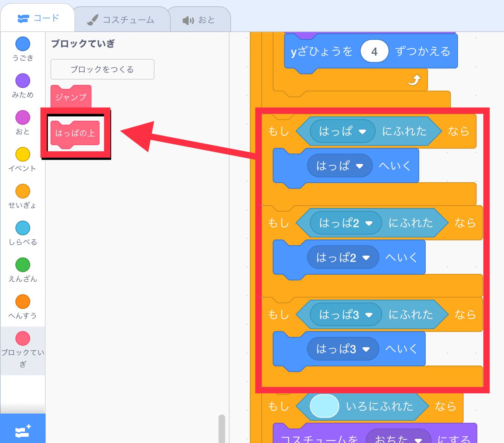Click the ブロックをつくる button

(x=102, y=69)
